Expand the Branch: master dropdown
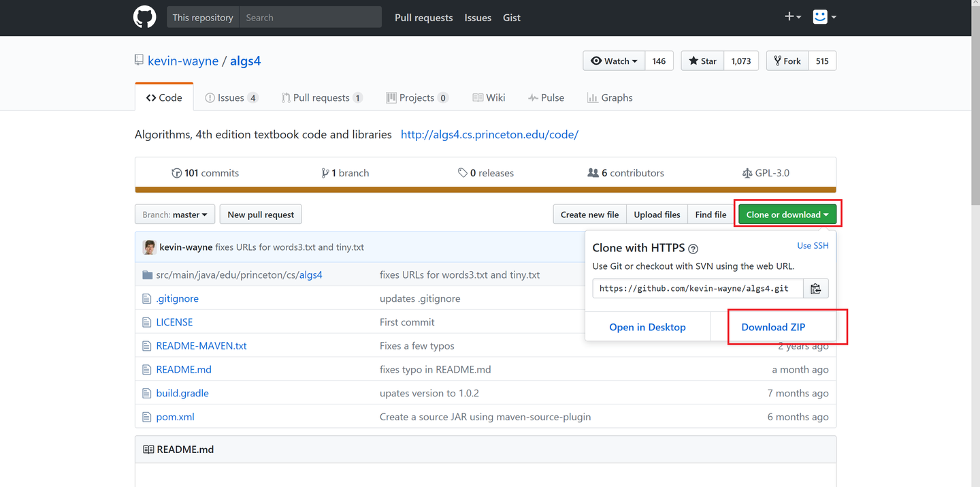This screenshot has height=487, width=980. point(175,215)
